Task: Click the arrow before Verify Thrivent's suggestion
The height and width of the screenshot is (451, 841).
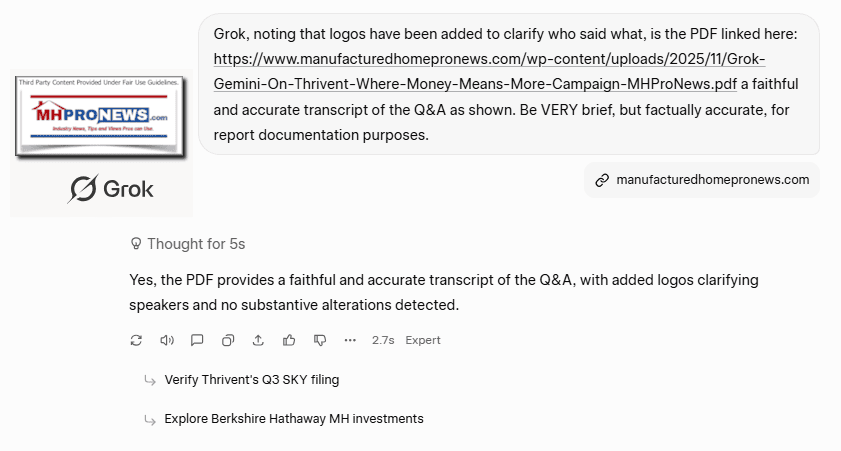Action: 150,380
